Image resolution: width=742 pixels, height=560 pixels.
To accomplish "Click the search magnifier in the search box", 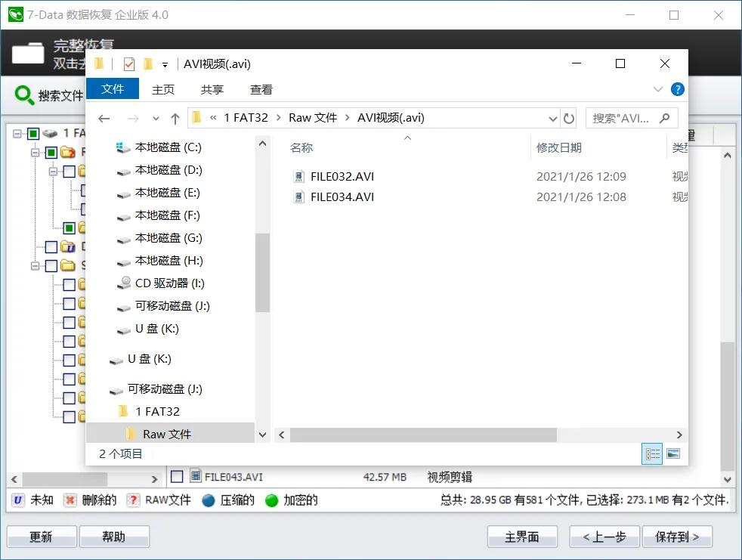I will point(663,118).
